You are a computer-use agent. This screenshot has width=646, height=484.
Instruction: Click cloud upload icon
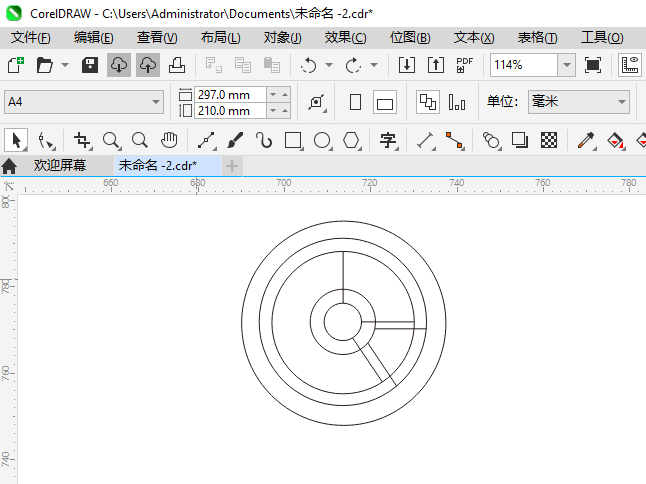point(148,65)
